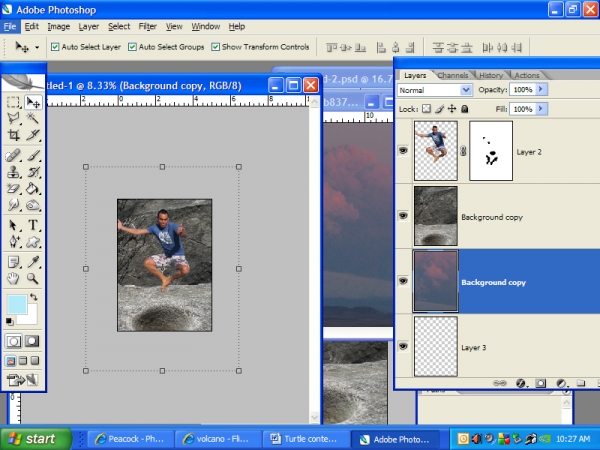
Task: Toggle Auto Select Groups checkbox
Action: click(x=132, y=47)
